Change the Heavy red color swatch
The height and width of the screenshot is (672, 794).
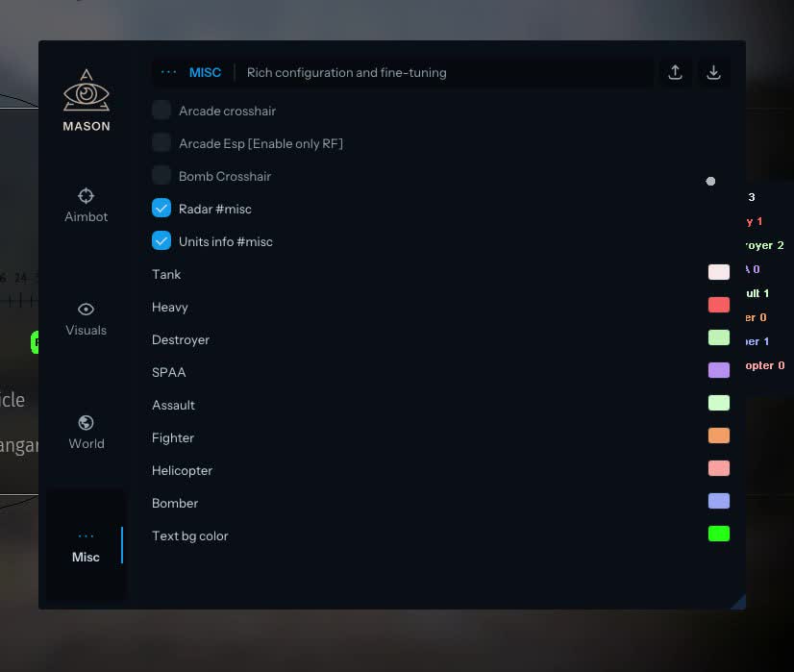tap(718, 306)
